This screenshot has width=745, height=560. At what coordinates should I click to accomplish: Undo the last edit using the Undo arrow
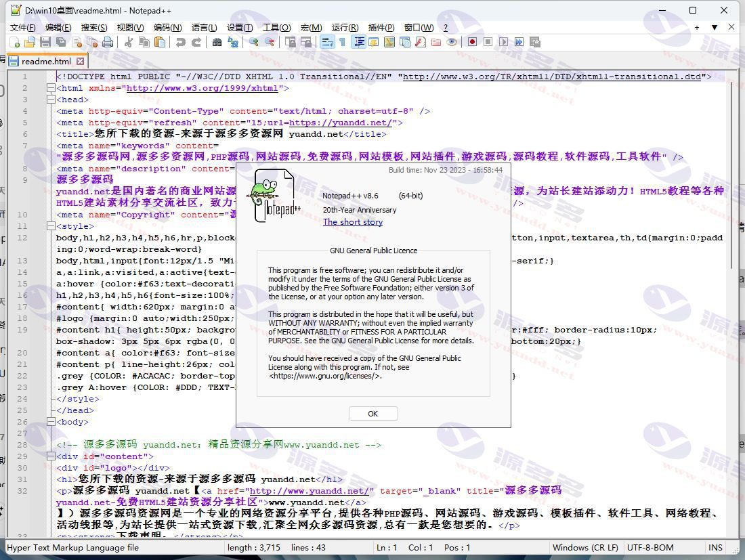[x=180, y=42]
